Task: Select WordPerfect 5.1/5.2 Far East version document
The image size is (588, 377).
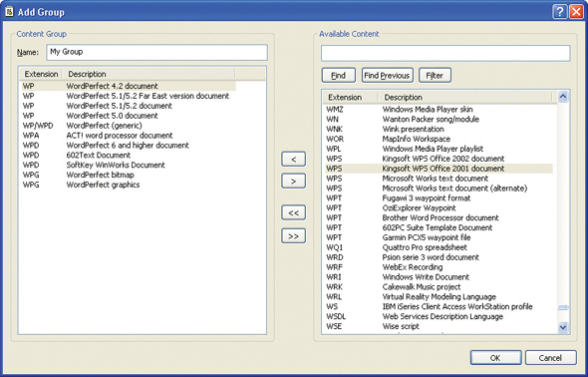Action: click(x=128, y=96)
